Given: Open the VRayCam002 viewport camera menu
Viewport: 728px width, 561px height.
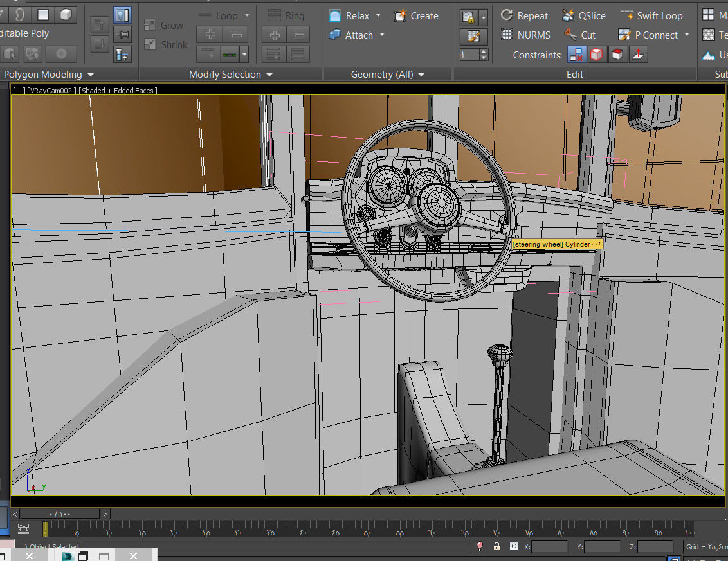Looking at the screenshot, I should (51, 91).
